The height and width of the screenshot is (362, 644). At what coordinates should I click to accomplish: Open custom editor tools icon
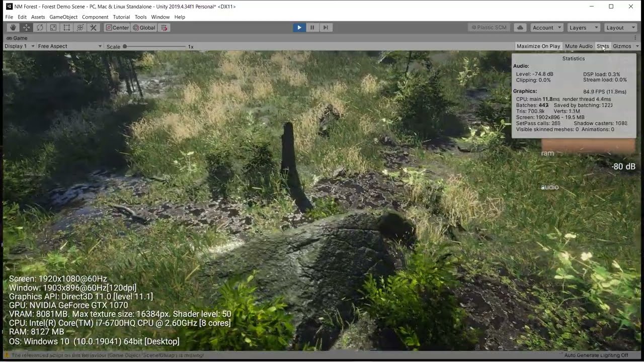[x=94, y=28]
